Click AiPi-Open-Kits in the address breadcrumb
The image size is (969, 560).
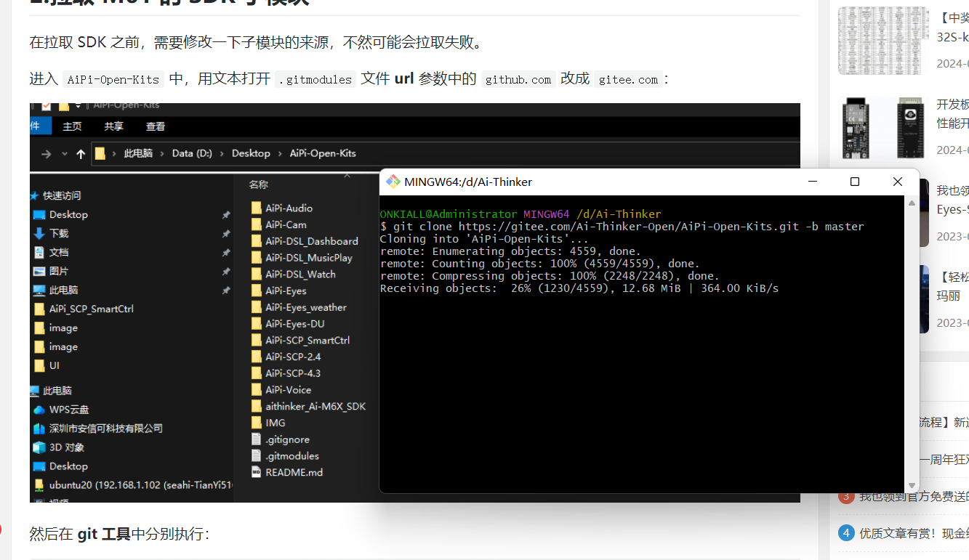(x=323, y=153)
